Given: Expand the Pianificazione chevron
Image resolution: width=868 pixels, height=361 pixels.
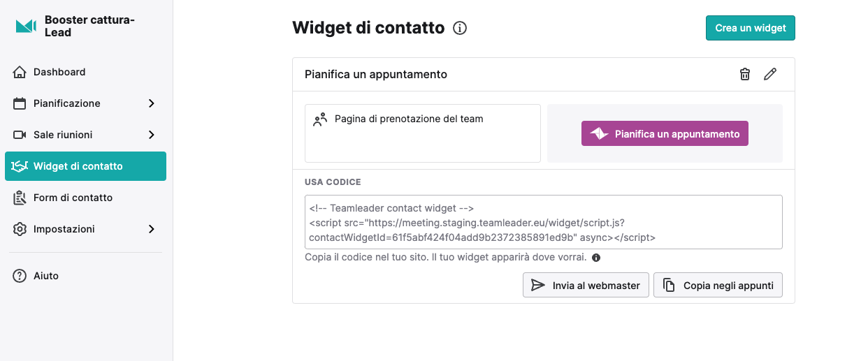Looking at the screenshot, I should click(152, 103).
